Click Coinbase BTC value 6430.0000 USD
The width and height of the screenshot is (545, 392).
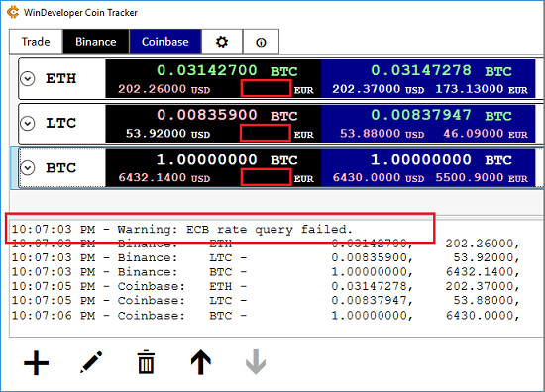(379, 178)
